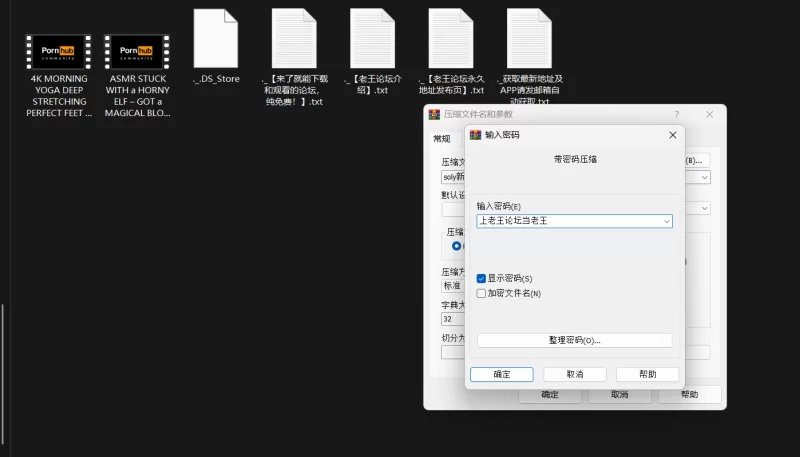Click the ._.DS_Store file icon
Image resolution: width=800 pixels, height=457 pixels.
[x=215, y=38]
